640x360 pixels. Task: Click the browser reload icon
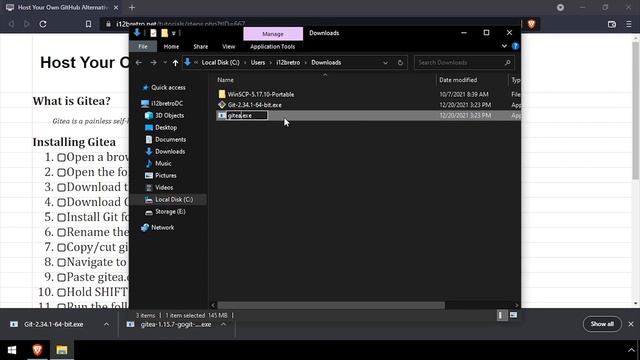(43, 24)
